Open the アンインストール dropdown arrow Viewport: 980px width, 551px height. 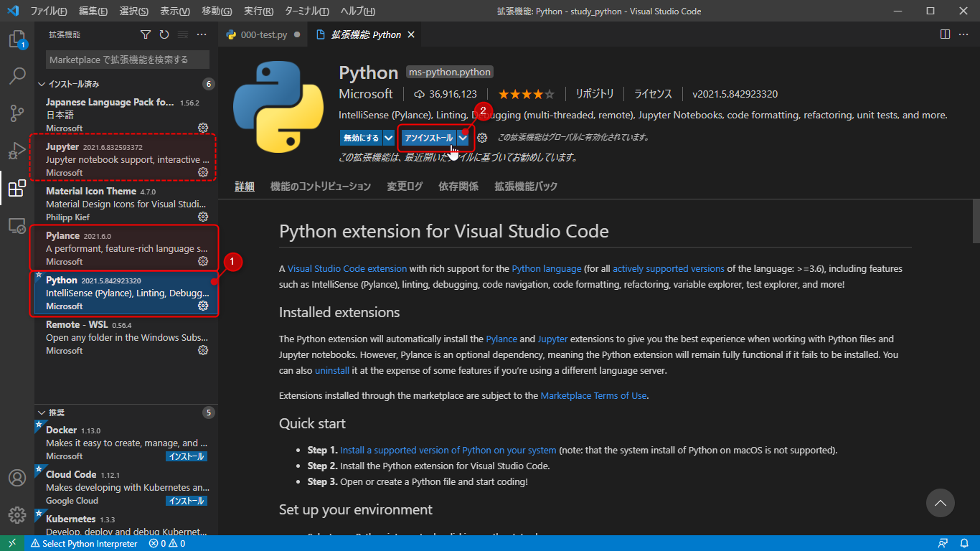tap(463, 138)
